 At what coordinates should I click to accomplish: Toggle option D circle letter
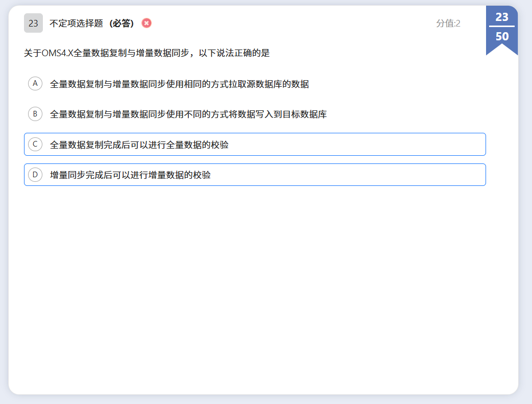pos(35,175)
